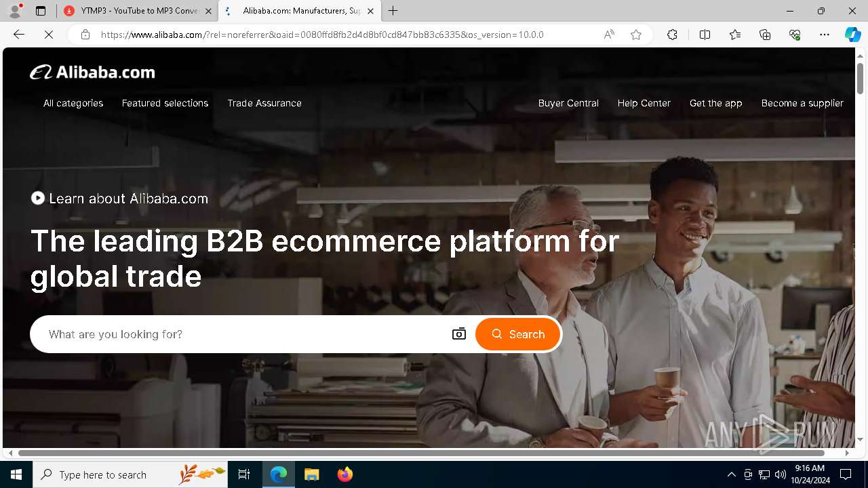Expand the All categories menu
Image resolution: width=868 pixels, height=488 pixels.
(73, 103)
